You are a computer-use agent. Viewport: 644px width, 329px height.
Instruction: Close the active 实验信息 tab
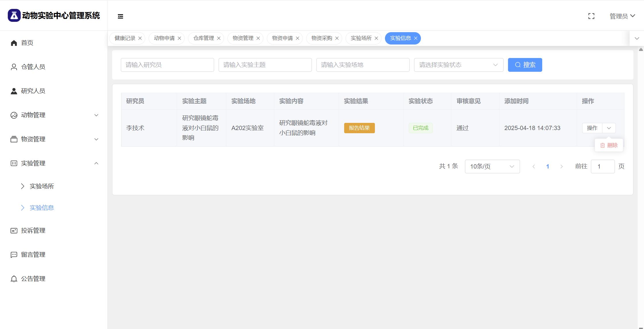[x=416, y=38]
